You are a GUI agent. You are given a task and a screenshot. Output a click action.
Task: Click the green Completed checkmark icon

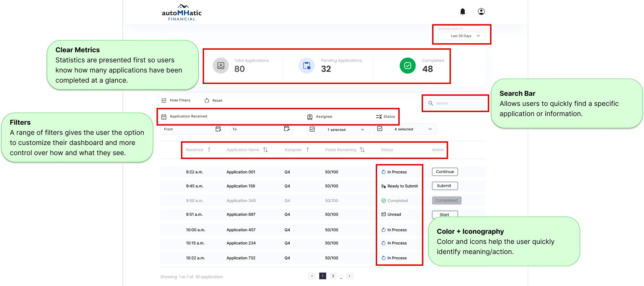click(x=407, y=66)
